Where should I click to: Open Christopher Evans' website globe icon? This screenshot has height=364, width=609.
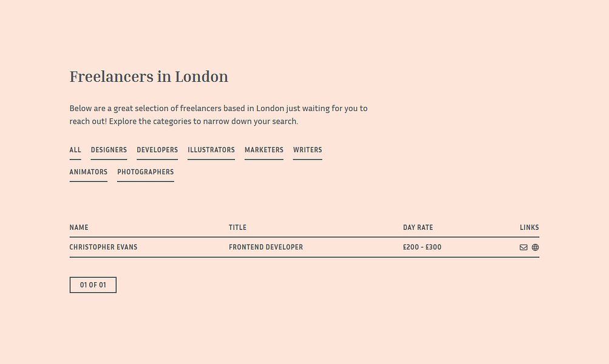pyautogui.click(x=535, y=248)
